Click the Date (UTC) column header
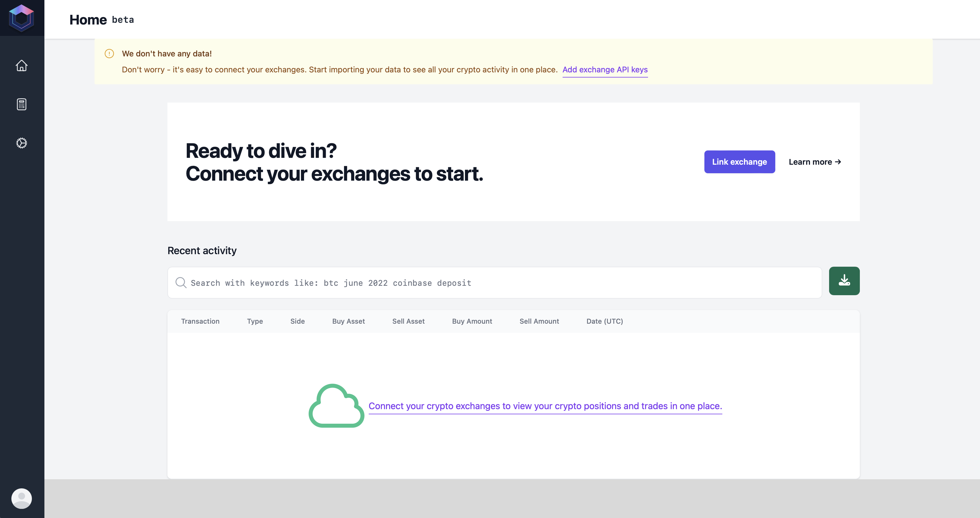The width and height of the screenshot is (980, 518). click(604, 321)
